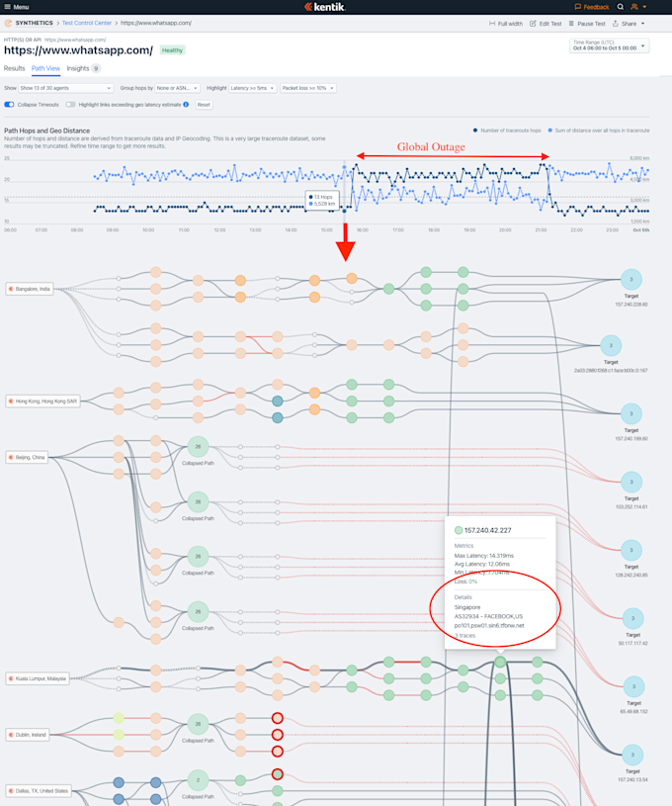
Task: Switch to the Results tab
Action: 15,68
